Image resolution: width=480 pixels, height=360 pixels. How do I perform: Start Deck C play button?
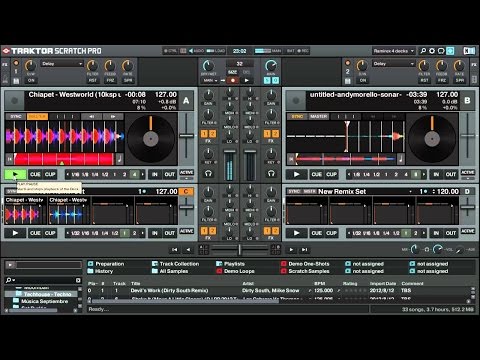point(15,233)
